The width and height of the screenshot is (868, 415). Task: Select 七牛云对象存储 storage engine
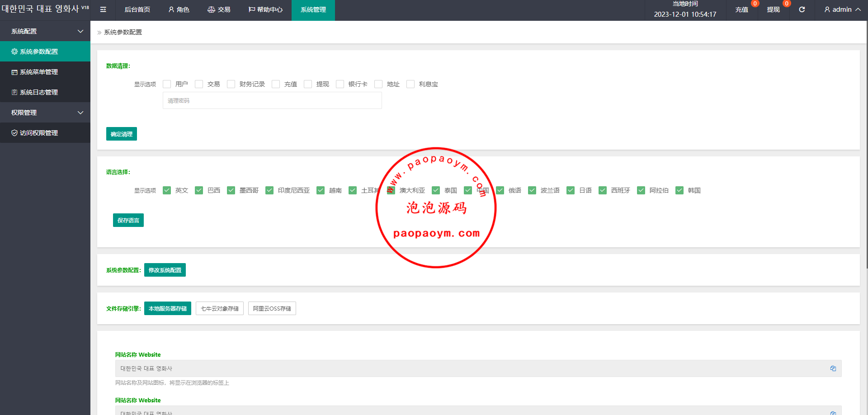point(220,308)
